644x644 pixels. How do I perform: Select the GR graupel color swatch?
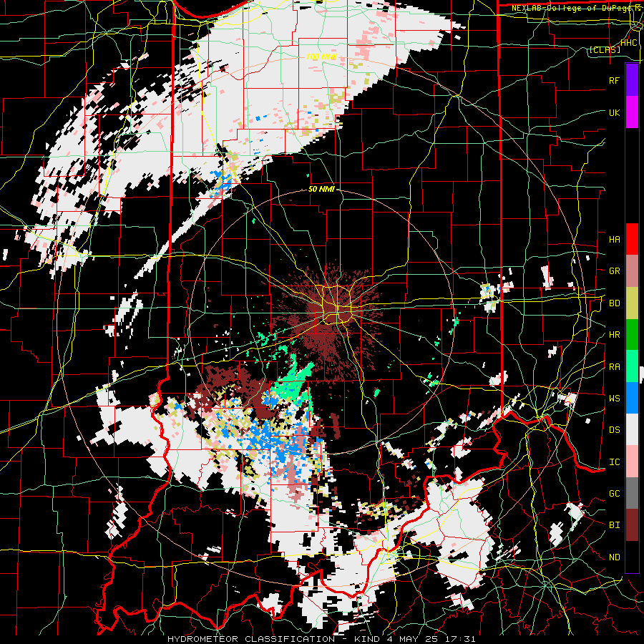pyautogui.click(x=632, y=271)
